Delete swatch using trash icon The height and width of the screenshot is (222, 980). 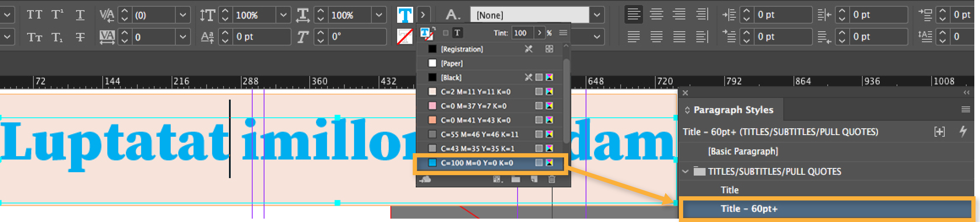coord(551,179)
